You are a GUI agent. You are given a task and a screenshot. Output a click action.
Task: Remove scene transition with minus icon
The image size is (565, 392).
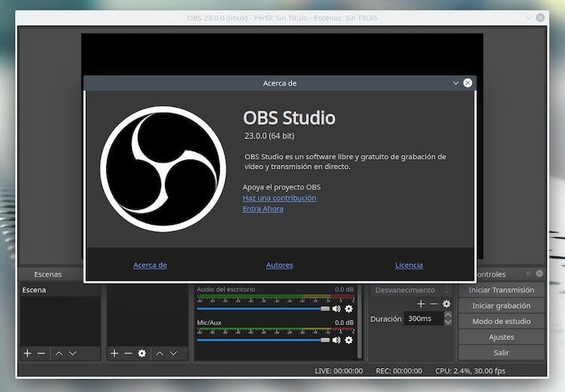pos(434,304)
